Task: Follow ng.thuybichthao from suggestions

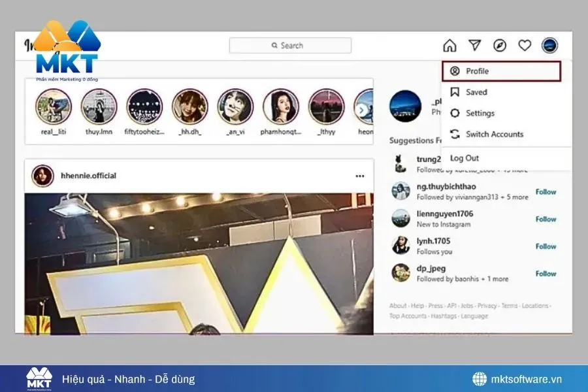Action: coord(546,192)
